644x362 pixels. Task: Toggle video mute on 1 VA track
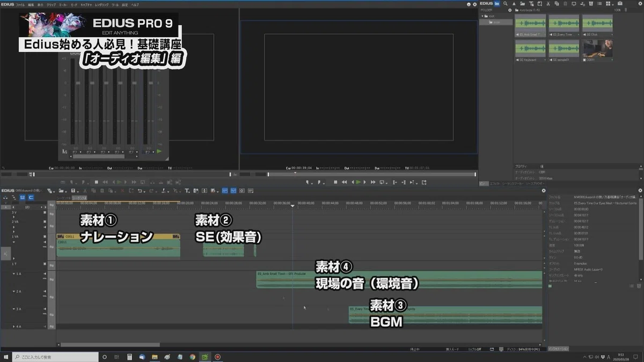[45, 237]
